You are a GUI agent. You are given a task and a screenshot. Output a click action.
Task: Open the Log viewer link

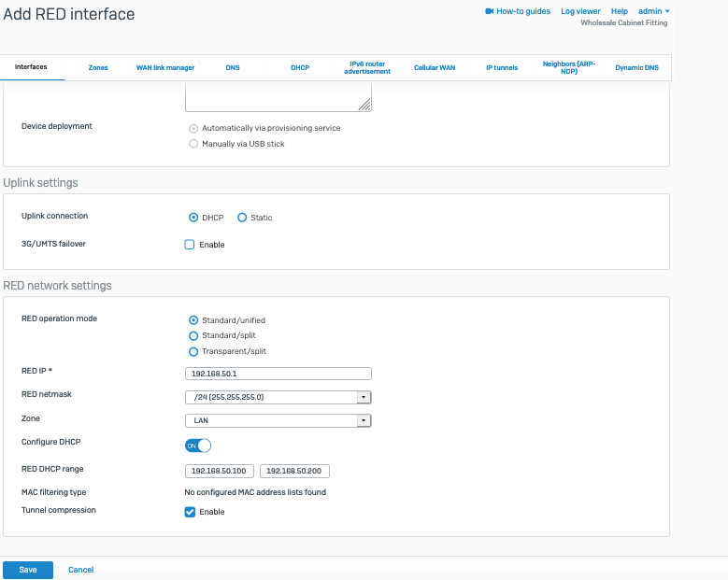[580, 11]
